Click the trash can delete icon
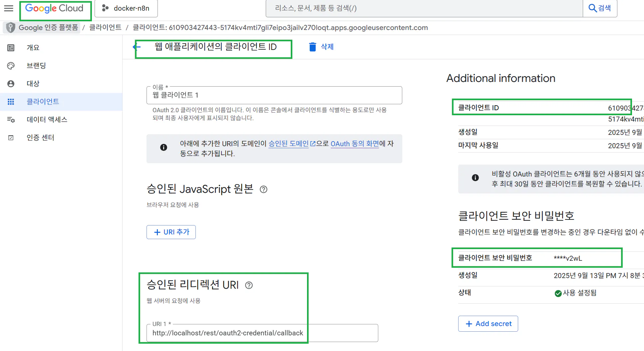Viewport: 644px width, 351px height. 312,47
